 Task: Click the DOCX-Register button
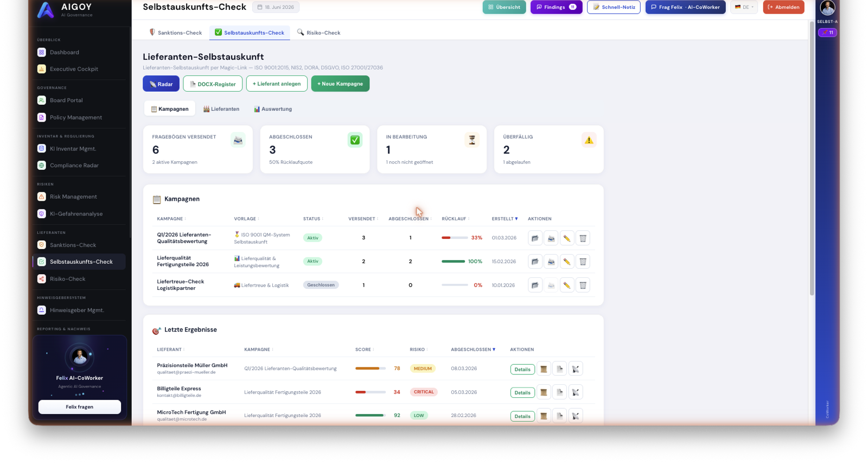click(x=213, y=84)
